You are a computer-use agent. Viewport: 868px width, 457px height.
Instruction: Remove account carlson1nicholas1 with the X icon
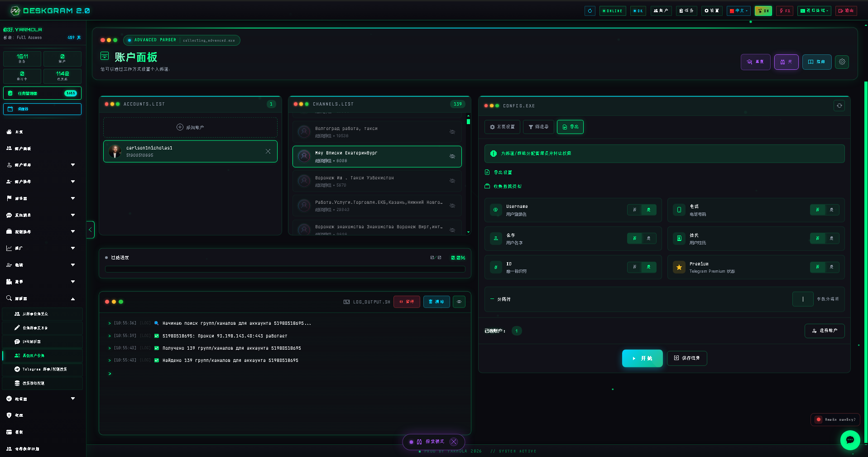tap(268, 151)
